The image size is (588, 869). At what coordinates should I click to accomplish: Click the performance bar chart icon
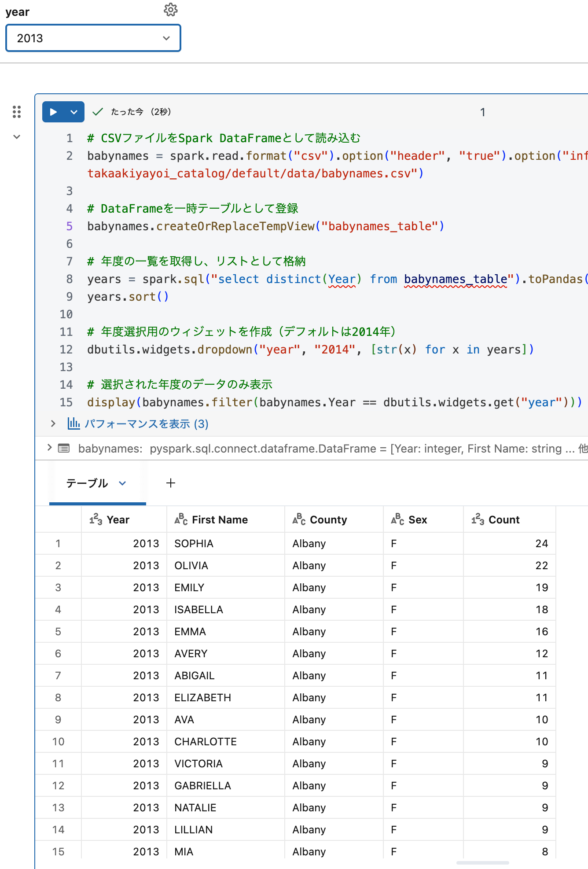[73, 423]
